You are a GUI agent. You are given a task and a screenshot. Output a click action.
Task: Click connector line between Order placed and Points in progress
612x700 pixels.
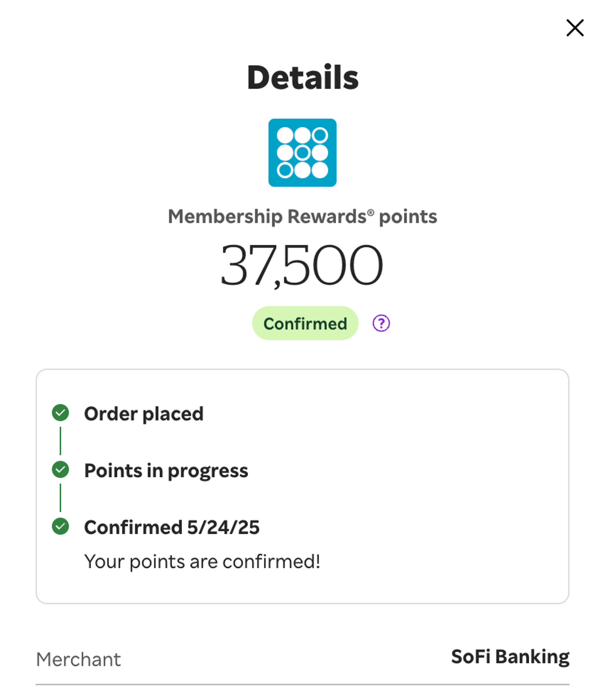60,441
